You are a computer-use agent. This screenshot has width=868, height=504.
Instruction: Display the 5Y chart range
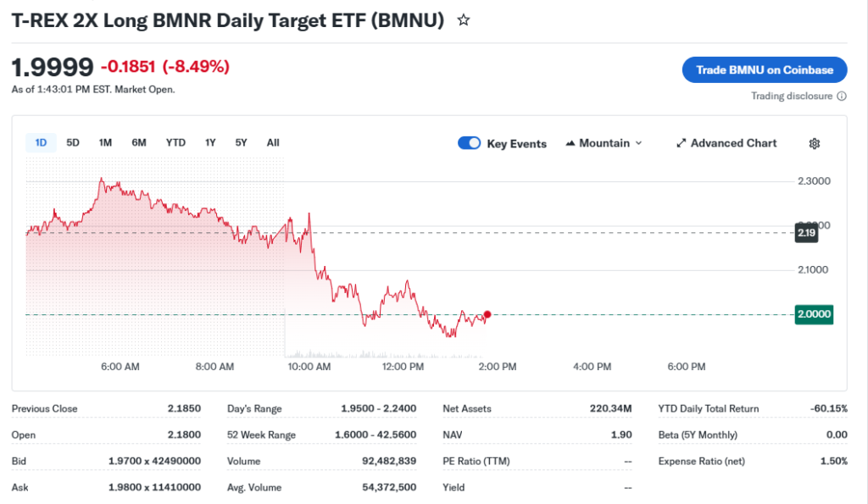click(242, 142)
